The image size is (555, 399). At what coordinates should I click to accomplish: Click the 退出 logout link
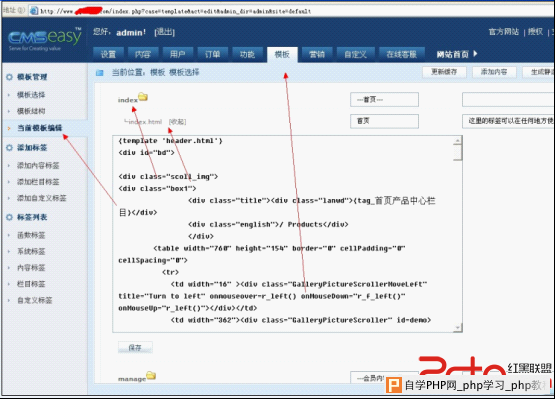click(165, 32)
